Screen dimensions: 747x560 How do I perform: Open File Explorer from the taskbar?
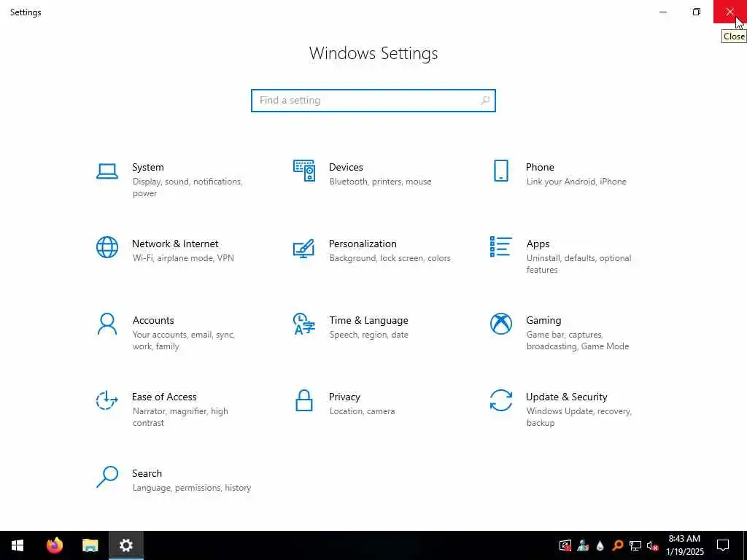90,545
